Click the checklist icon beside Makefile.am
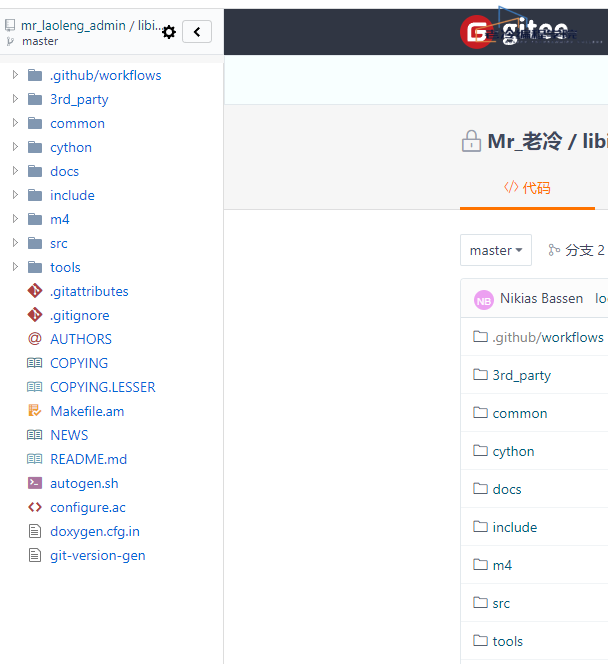This screenshot has height=664, width=608. pos(35,411)
